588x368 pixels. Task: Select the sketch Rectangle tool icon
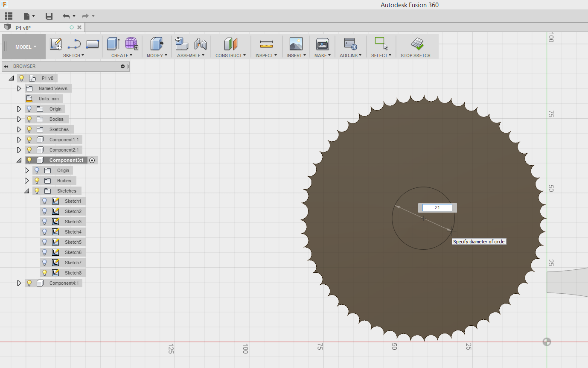pos(93,44)
